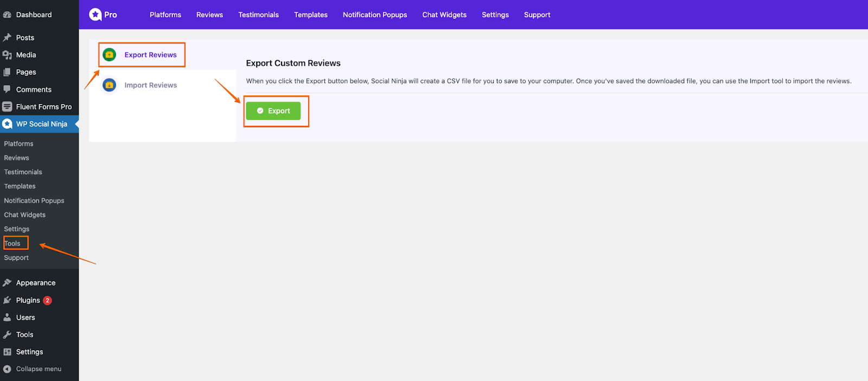Open Media in the sidebar
Screen dimensions: 868x381
pyautogui.click(x=26, y=55)
